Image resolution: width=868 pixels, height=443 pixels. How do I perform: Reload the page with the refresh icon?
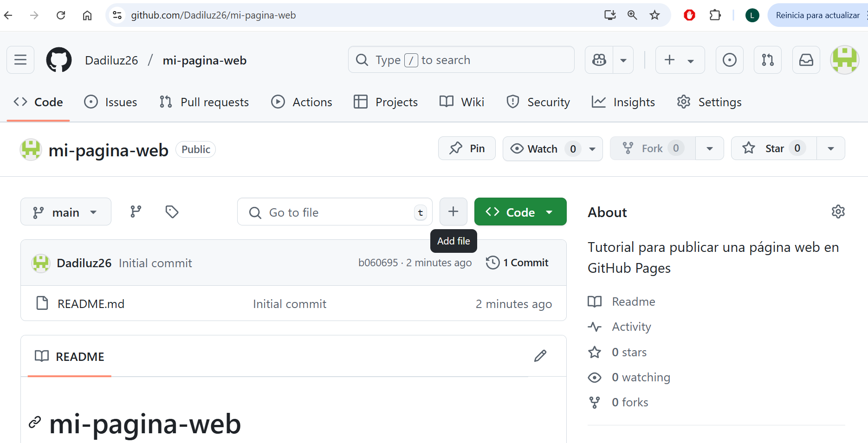point(61,15)
